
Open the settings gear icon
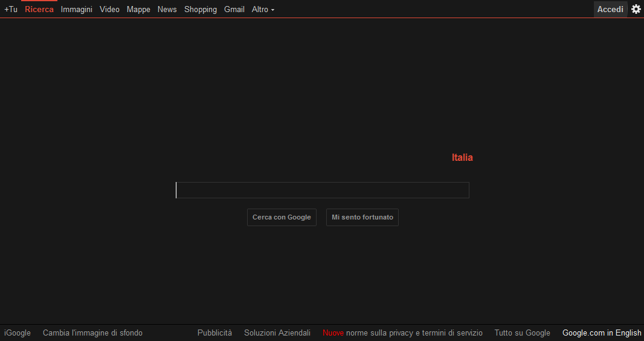click(636, 9)
